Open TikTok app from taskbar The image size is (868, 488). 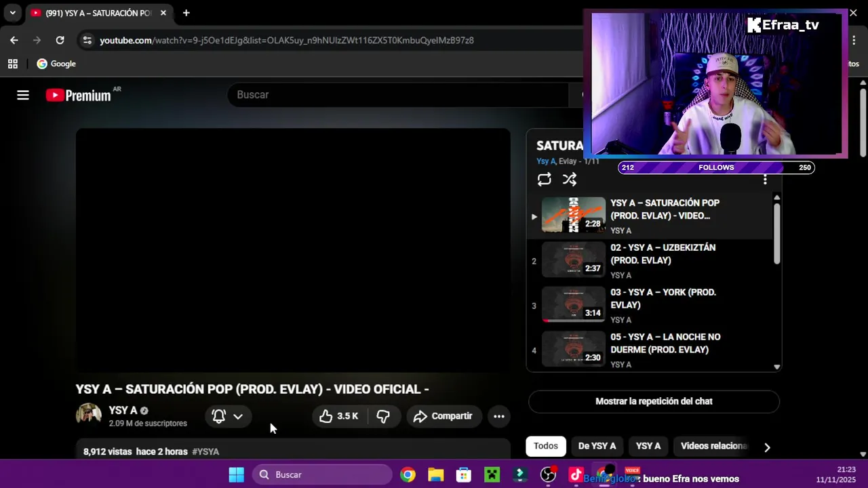[x=576, y=475]
